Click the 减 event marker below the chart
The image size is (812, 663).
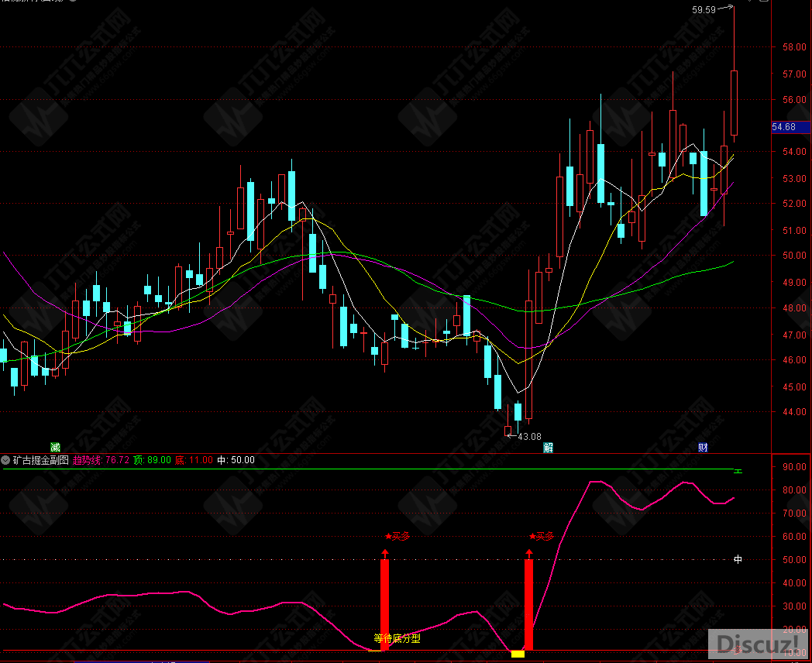click(55, 447)
